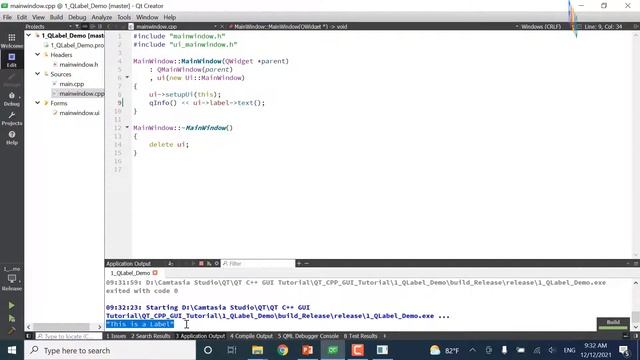This screenshot has height=360, width=640.
Task: Open main.cpp in project tree
Action: [72, 84]
